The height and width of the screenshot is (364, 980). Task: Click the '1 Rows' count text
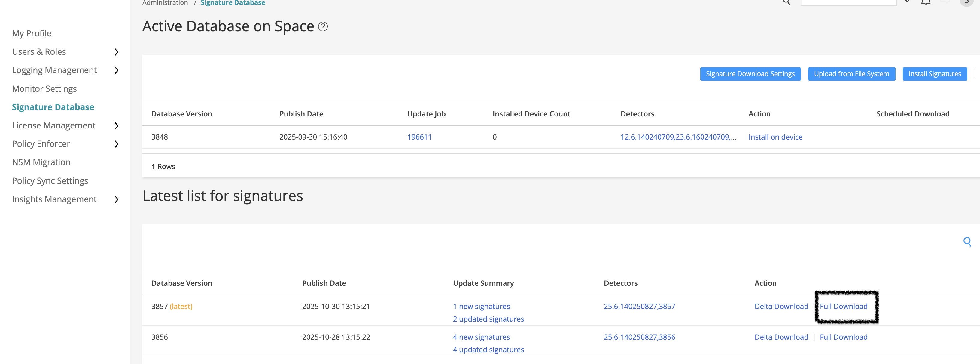click(x=163, y=167)
